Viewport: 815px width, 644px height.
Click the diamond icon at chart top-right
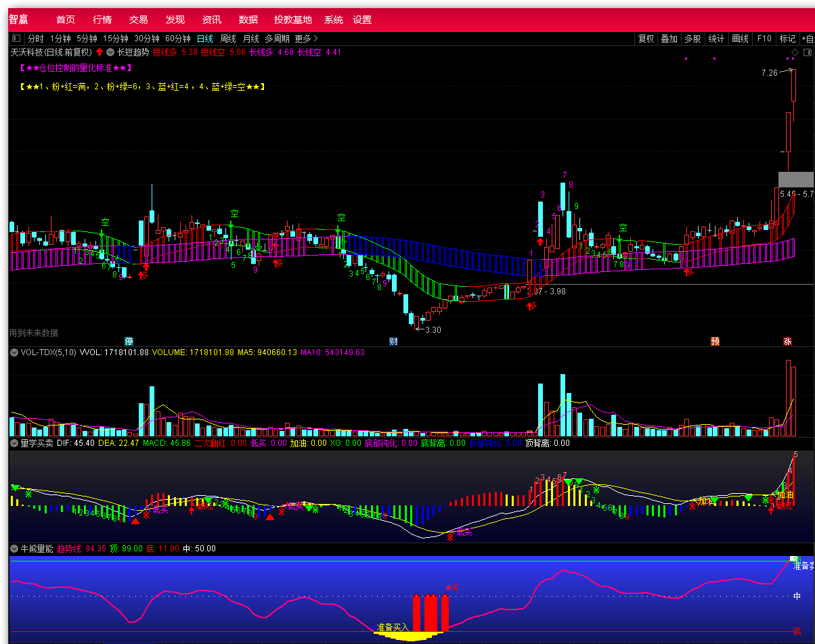coord(795,52)
